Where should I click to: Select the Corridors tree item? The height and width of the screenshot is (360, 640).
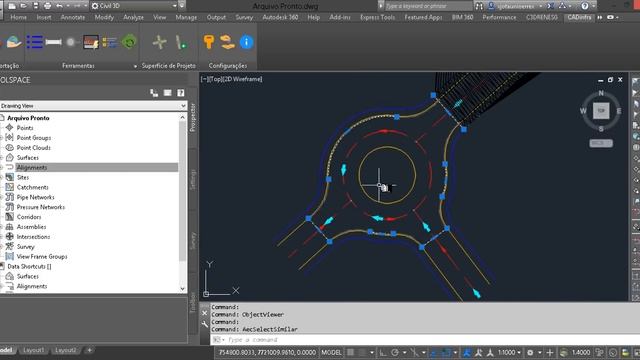(29, 217)
